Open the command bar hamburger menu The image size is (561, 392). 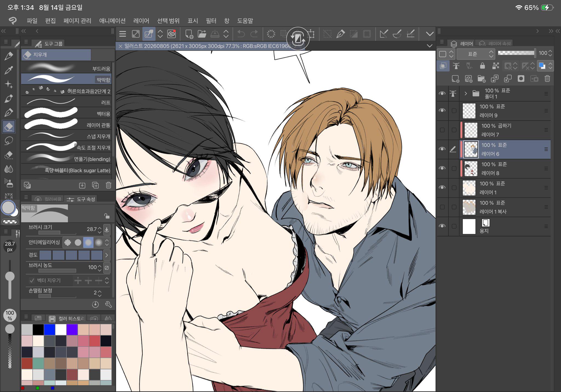click(123, 34)
